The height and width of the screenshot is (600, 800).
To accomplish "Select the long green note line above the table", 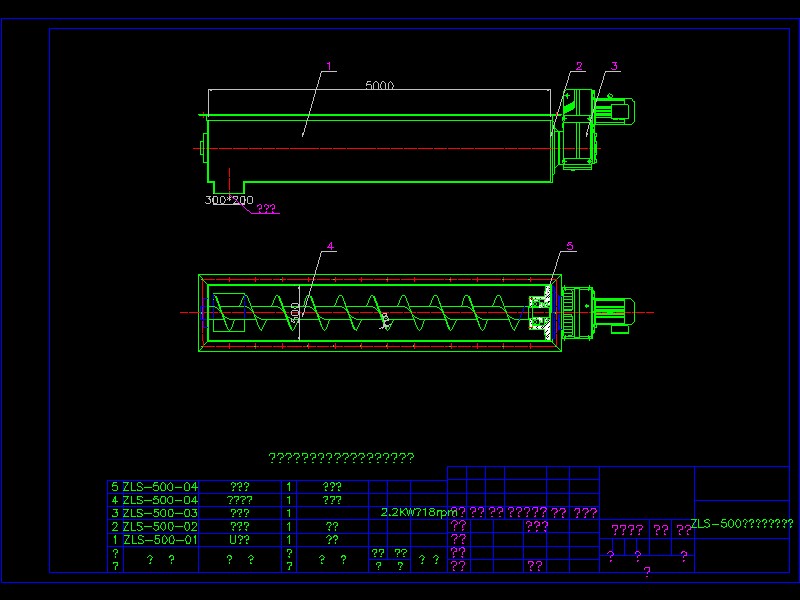I will [341, 458].
